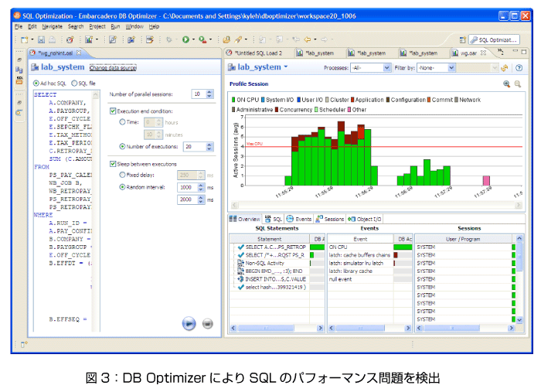Click the SQL Optimizat... perspective button
This screenshot has width=541, height=392.
pyautogui.click(x=494, y=40)
